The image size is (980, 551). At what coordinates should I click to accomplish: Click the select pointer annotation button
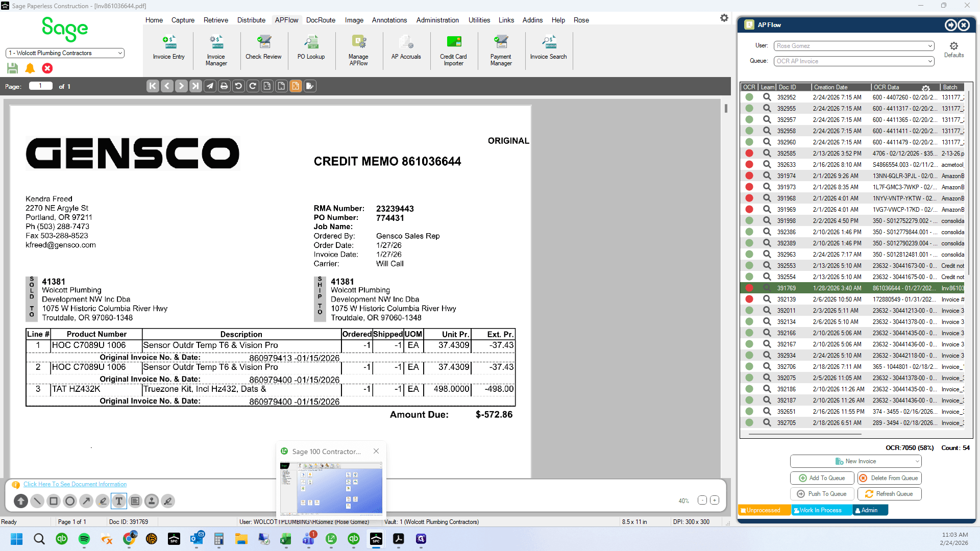[x=21, y=501]
